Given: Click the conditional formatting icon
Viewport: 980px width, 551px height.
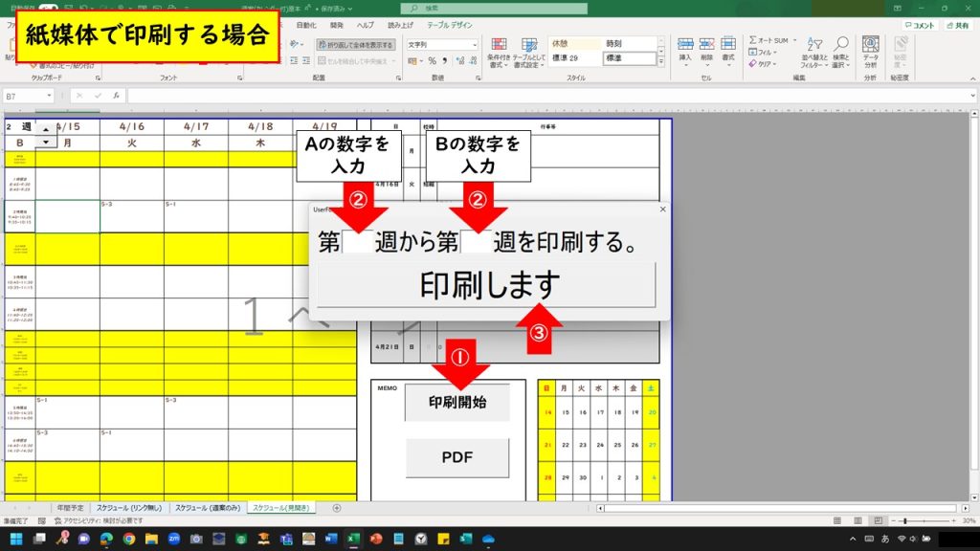Looking at the screenshot, I should (497, 55).
